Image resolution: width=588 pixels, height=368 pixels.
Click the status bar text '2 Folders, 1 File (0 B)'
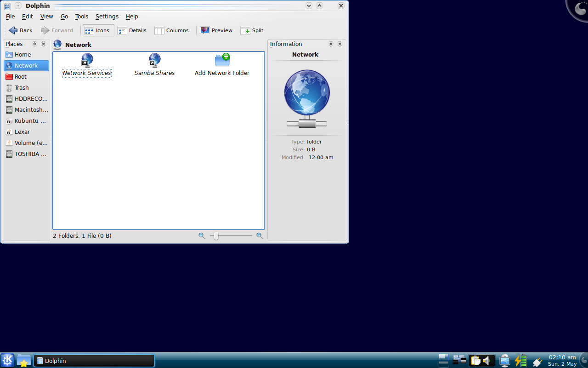click(x=82, y=236)
